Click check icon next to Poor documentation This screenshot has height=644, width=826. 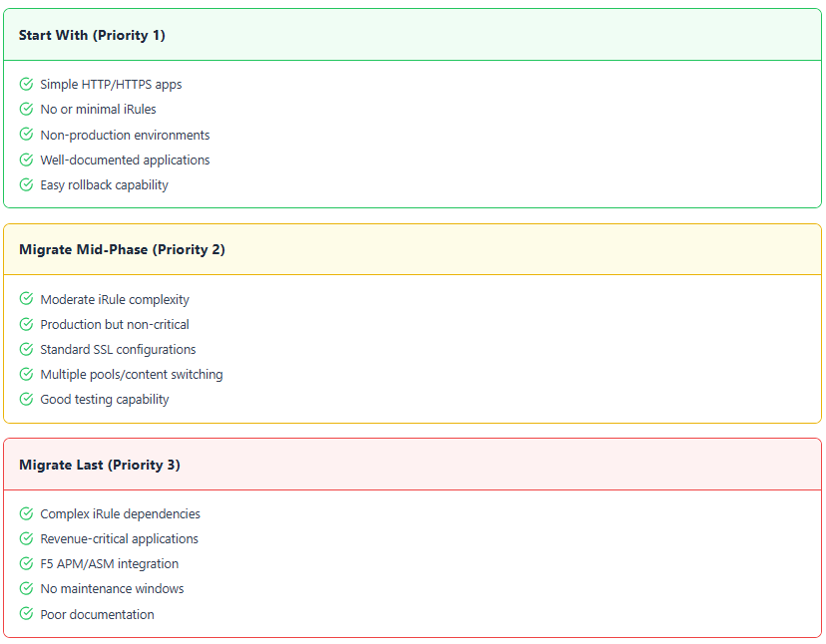coord(26,614)
